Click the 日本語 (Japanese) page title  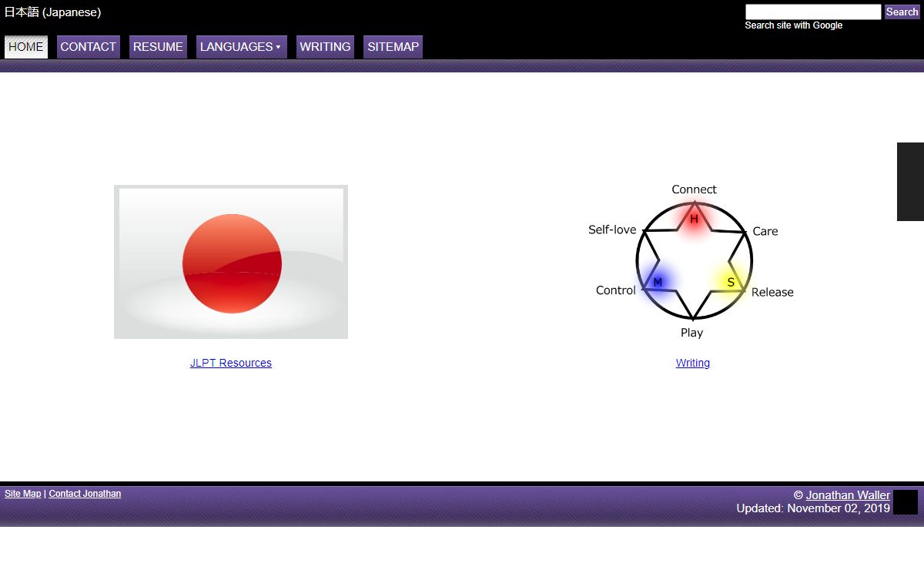(x=52, y=12)
